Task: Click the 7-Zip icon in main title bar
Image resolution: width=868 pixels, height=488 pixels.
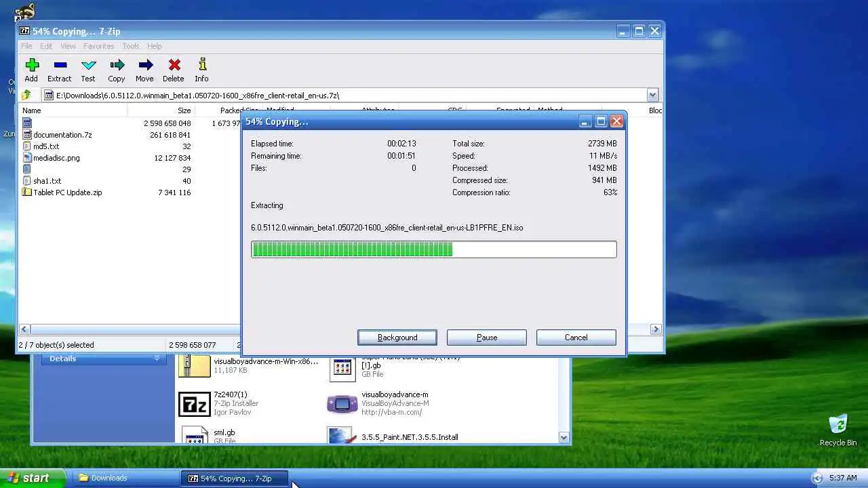Action: tap(25, 31)
